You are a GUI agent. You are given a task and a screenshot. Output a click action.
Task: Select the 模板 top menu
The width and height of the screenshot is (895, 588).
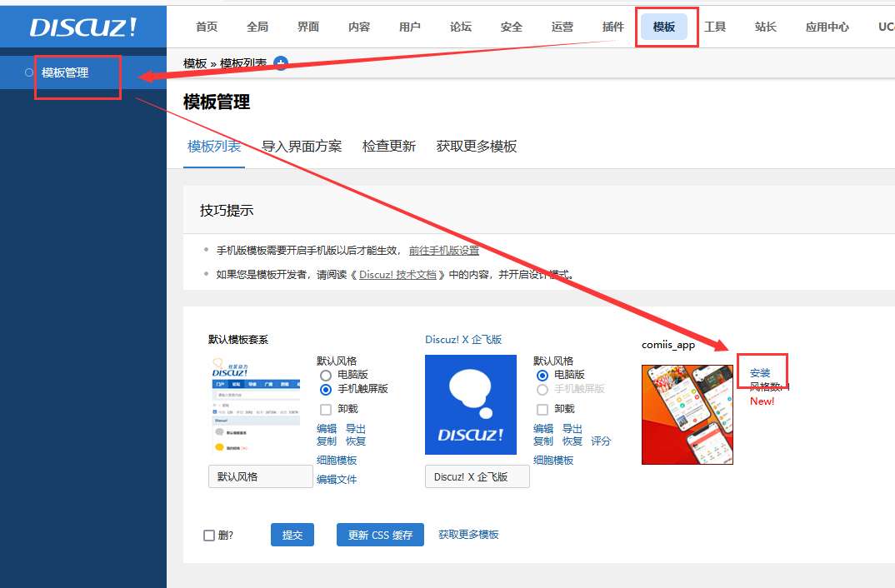click(664, 27)
